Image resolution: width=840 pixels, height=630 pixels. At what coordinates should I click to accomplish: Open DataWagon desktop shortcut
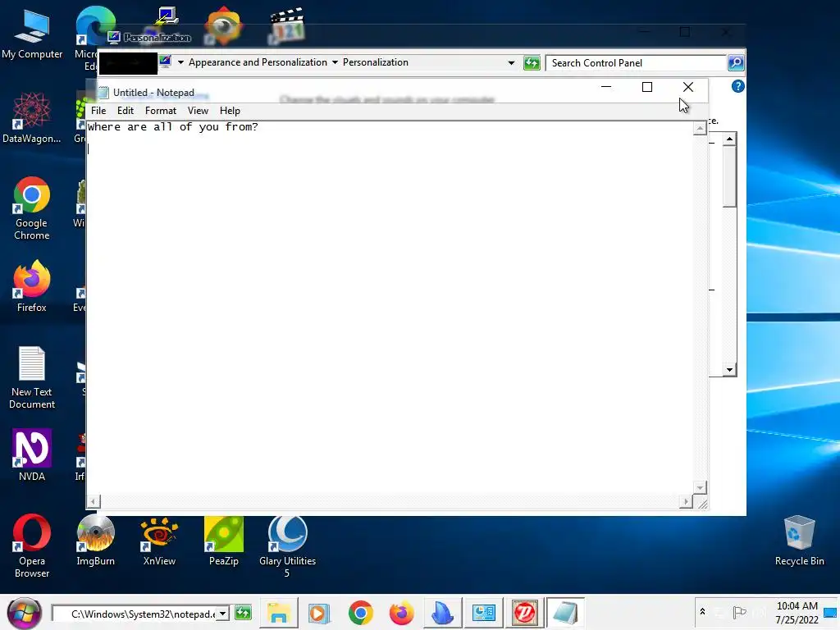coord(32,117)
